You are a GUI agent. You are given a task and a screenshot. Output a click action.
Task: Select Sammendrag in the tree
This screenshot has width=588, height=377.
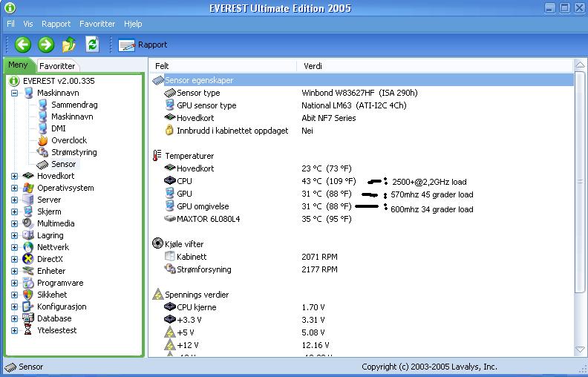pos(74,105)
